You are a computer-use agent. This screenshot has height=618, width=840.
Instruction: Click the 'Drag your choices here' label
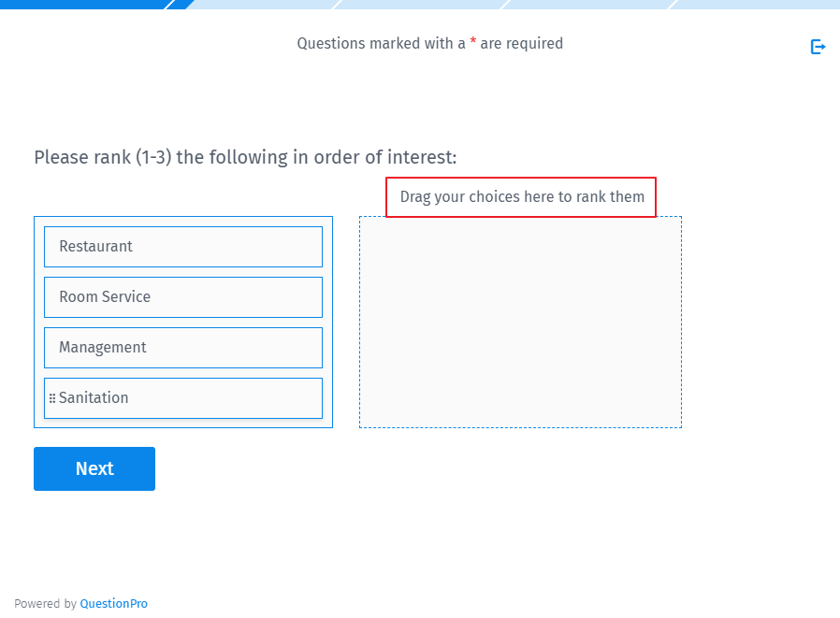click(x=520, y=197)
